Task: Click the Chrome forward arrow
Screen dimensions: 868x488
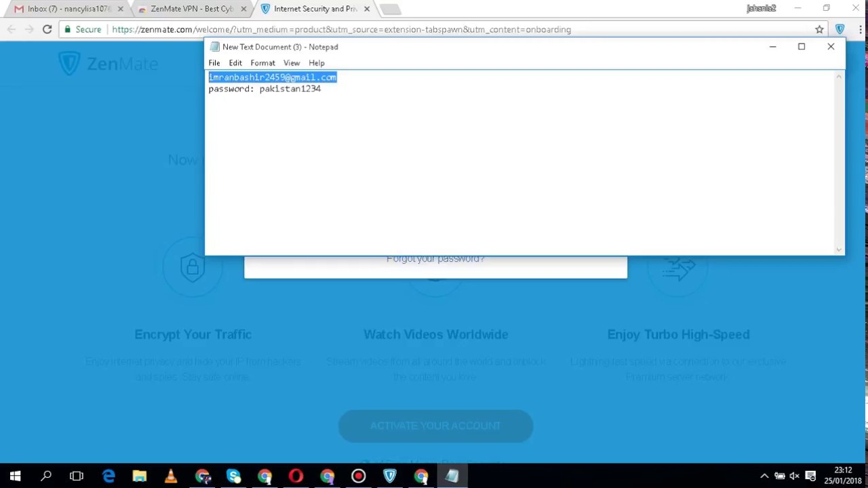Action: [29, 29]
